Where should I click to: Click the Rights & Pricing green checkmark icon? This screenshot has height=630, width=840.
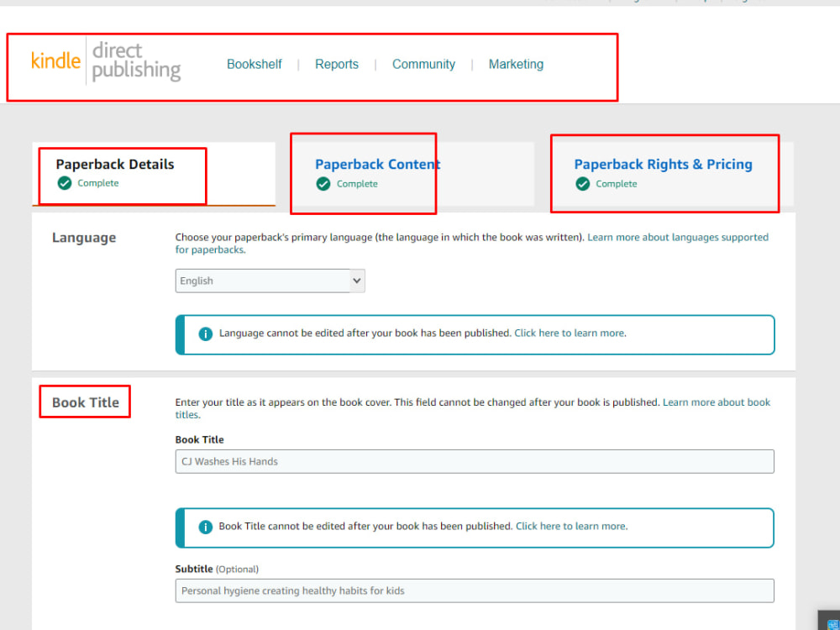582,184
